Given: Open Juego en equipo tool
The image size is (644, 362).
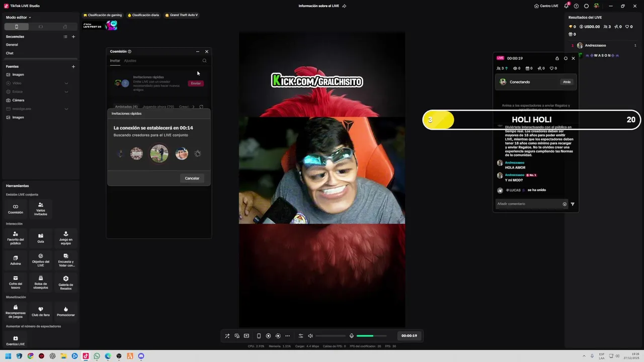Looking at the screenshot, I should (x=66, y=238).
